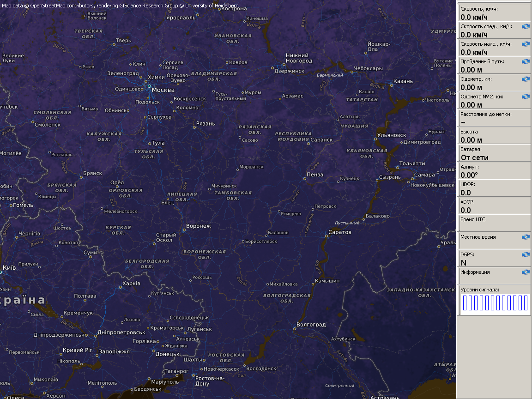Click refresh icon beside Информация
The height and width of the screenshot is (399, 532).
tap(526, 272)
